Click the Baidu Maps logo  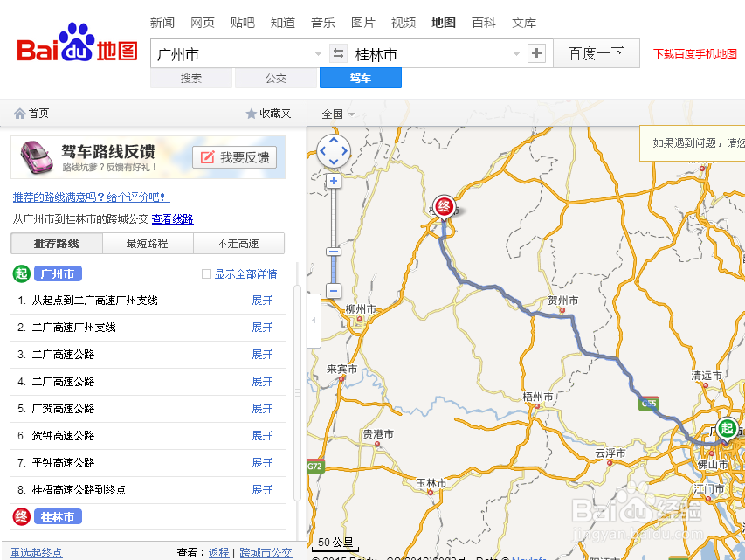tap(77, 44)
